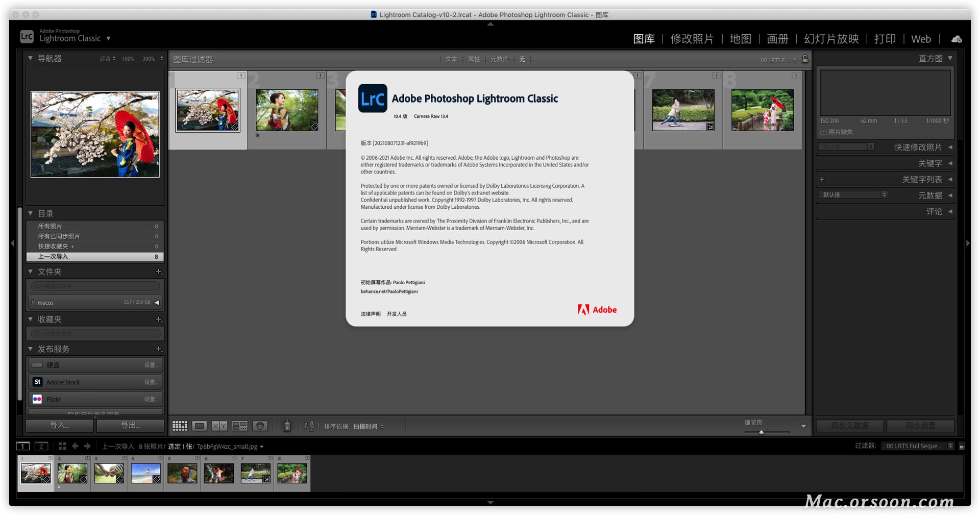Add keyword with plus in 关键字列表 panel
Image resolution: width=980 pixels, height=515 pixels.
point(822,179)
